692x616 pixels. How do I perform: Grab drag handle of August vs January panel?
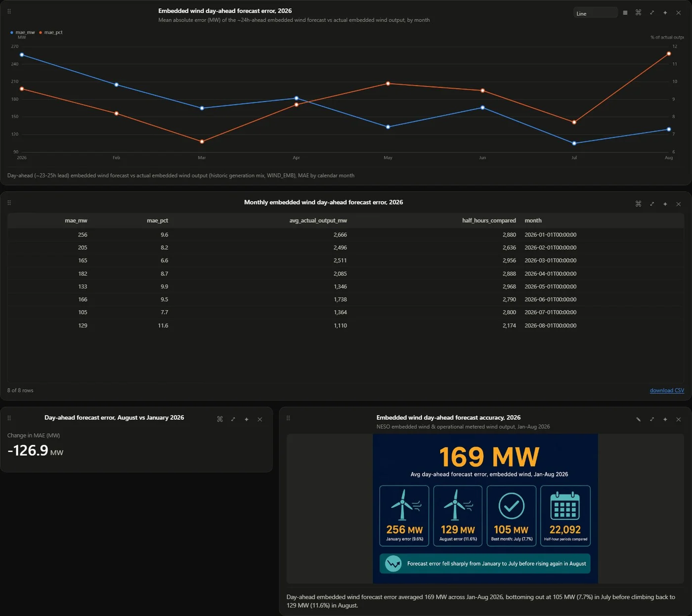pos(9,418)
